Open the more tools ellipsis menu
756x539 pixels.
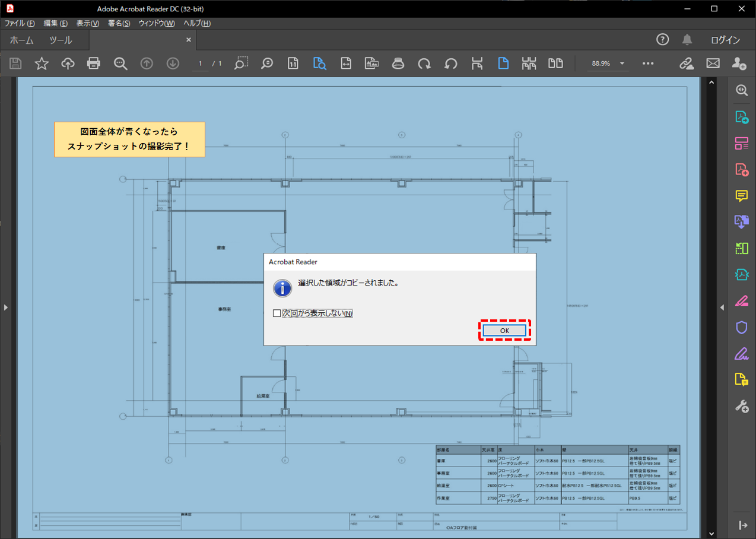click(648, 64)
